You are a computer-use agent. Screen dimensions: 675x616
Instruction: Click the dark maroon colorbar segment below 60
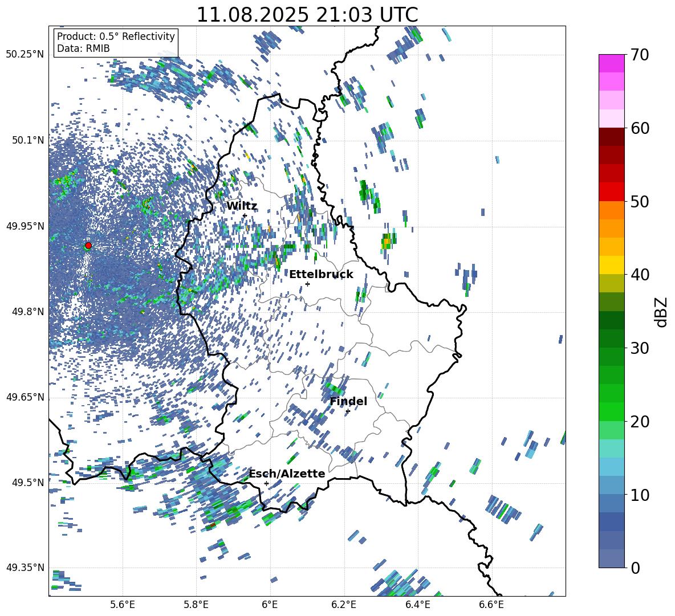(x=611, y=137)
